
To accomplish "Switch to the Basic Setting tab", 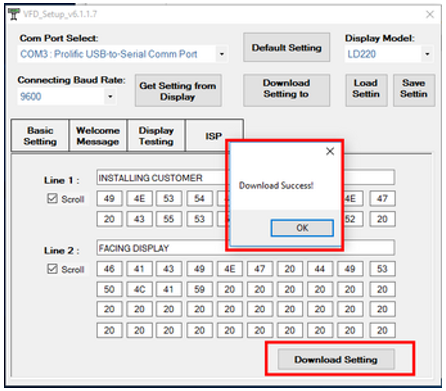I will pos(40,136).
